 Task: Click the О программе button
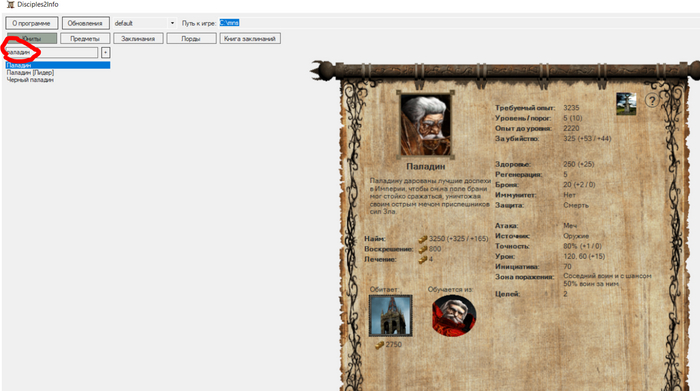(x=31, y=23)
